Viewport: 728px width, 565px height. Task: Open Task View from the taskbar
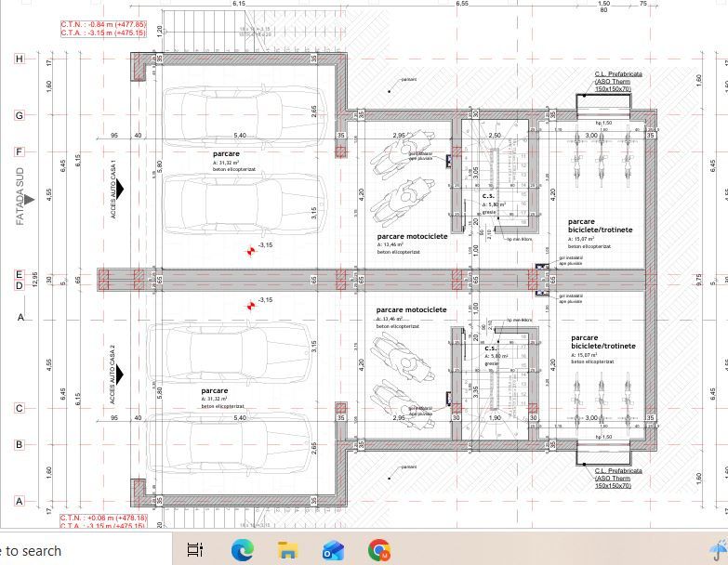coord(195,550)
